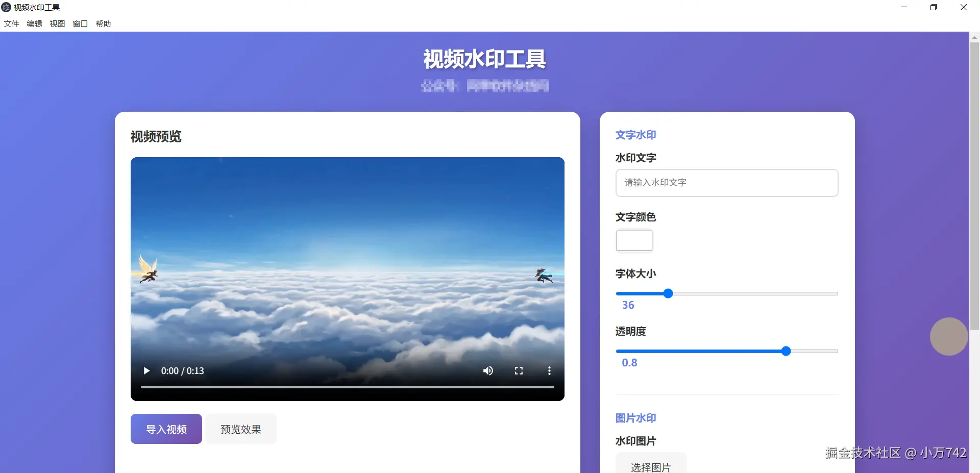
Task: Click the 图片水印 section heading
Action: 635,418
